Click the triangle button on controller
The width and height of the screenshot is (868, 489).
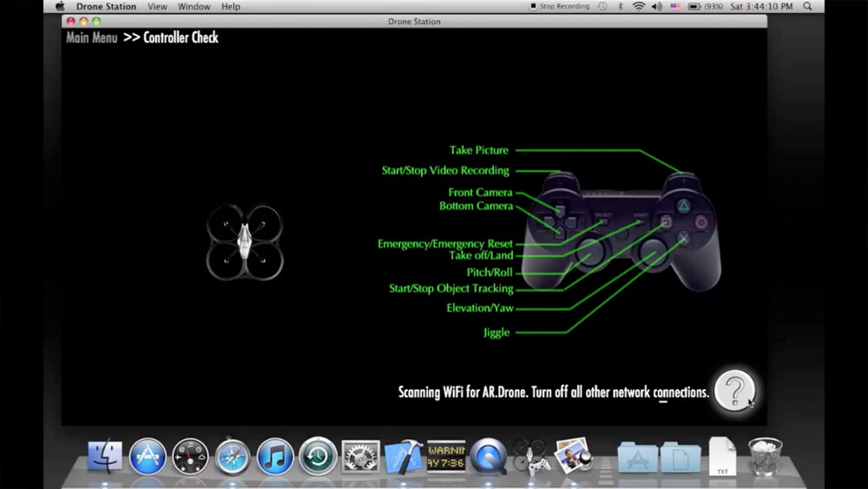(684, 206)
